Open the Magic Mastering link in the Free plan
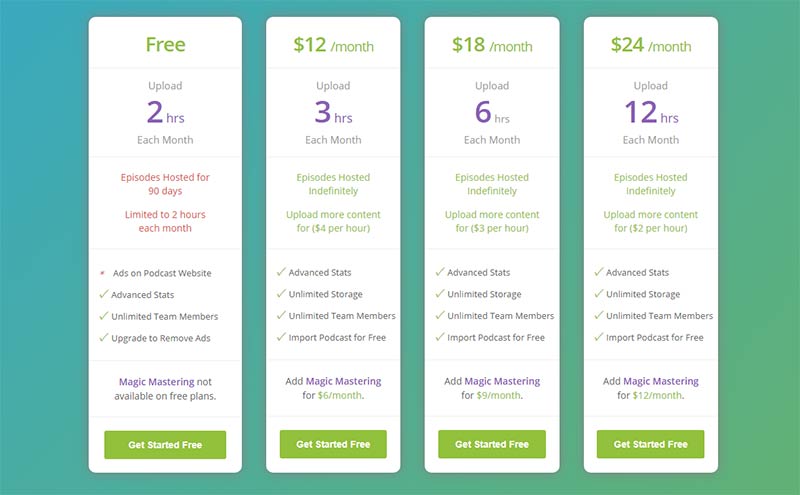The width and height of the screenshot is (800, 495). click(x=157, y=382)
